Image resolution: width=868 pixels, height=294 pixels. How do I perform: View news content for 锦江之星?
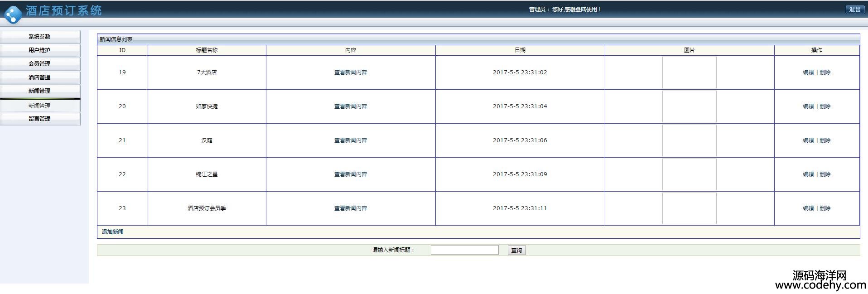pos(351,174)
